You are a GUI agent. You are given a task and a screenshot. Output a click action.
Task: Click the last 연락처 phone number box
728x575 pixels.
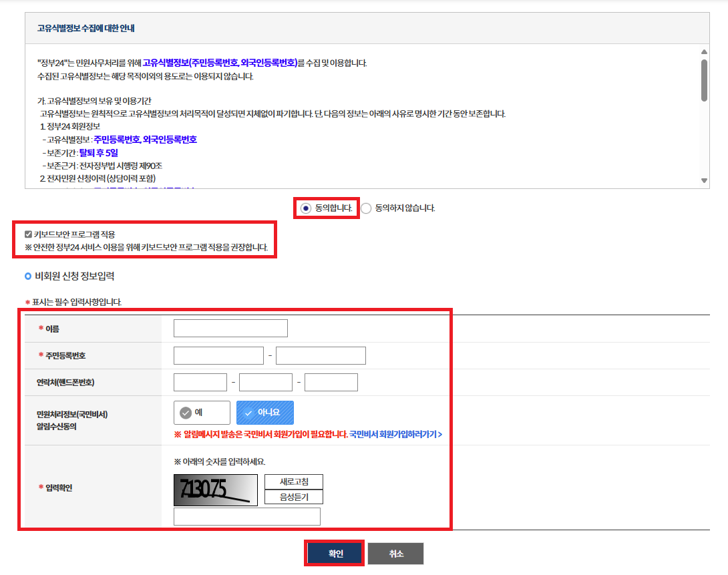point(331,383)
